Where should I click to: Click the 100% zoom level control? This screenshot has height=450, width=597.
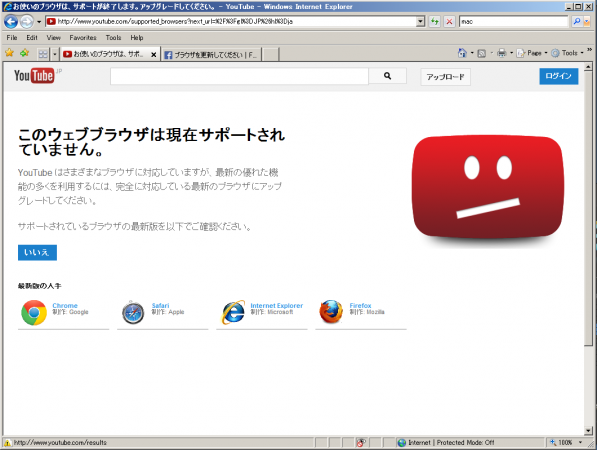(562, 442)
